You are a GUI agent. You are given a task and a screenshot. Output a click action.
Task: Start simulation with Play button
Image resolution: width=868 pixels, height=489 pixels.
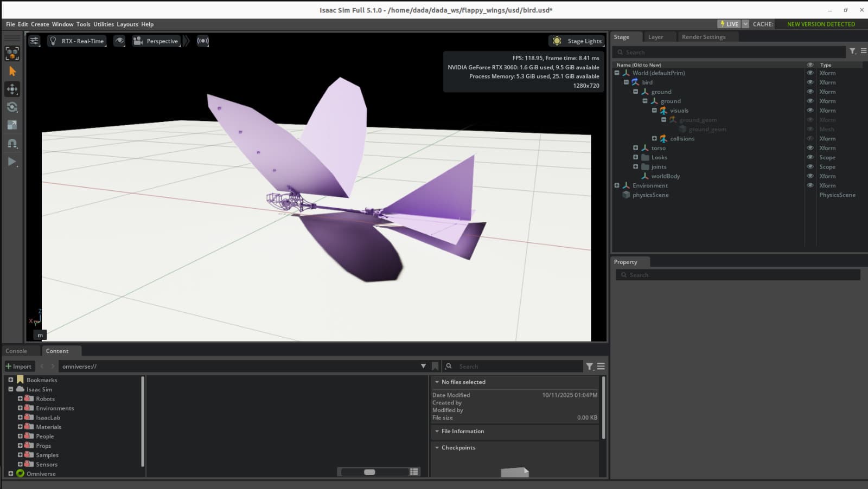point(12,162)
